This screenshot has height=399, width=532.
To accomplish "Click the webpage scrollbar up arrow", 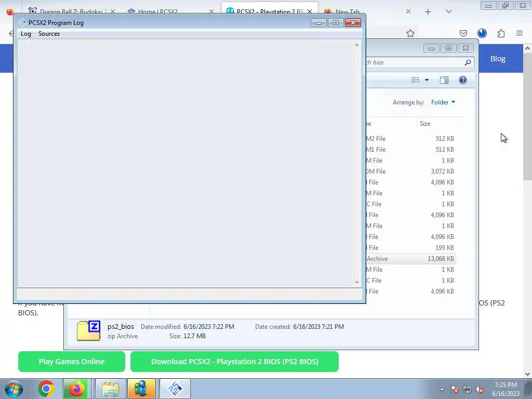I will pyautogui.click(x=528, y=48).
